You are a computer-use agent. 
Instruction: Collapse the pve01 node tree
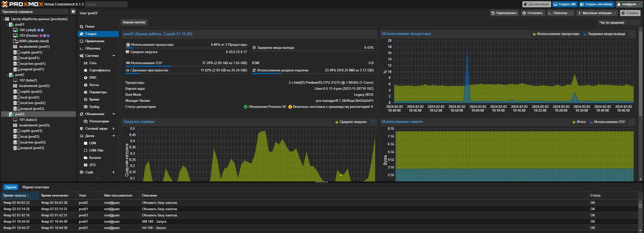[x=7, y=25]
